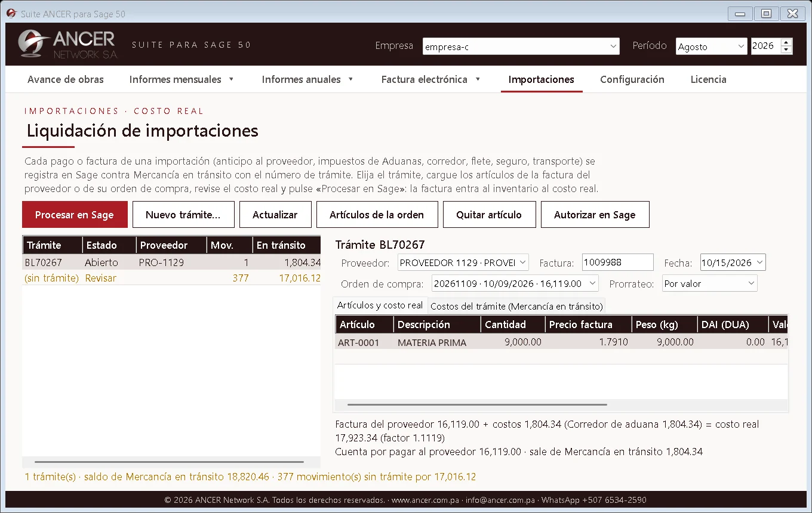Select the ART-0001 article row
This screenshot has width=812, height=513.
point(561,342)
